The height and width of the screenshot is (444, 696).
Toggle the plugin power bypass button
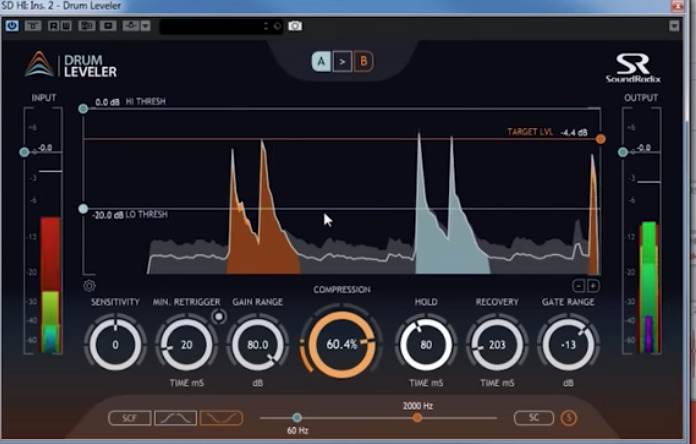pyautogui.click(x=12, y=25)
